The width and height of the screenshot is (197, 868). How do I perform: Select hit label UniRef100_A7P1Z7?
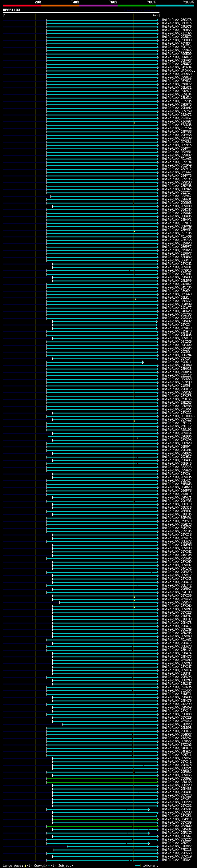point(177,423)
